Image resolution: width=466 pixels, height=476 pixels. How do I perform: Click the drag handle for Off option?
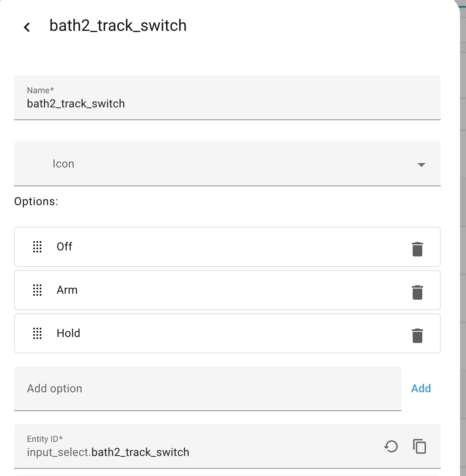[x=37, y=247]
